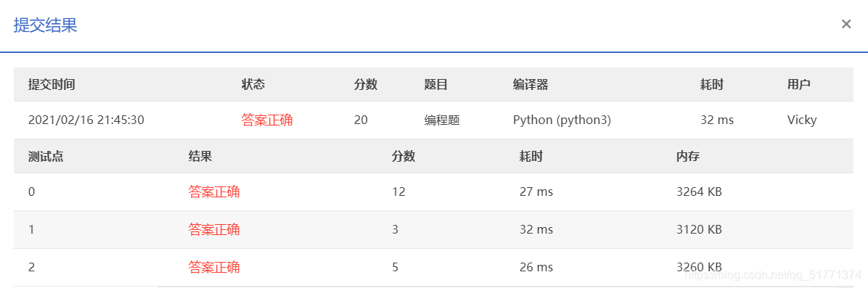Click the 答案正确 result for test point 0
Screen dimensions: 868x288
(213, 192)
